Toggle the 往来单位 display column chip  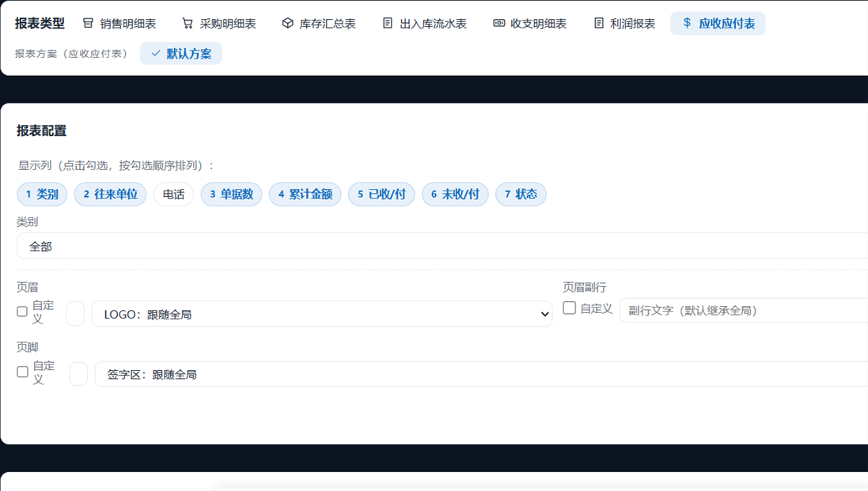point(110,194)
